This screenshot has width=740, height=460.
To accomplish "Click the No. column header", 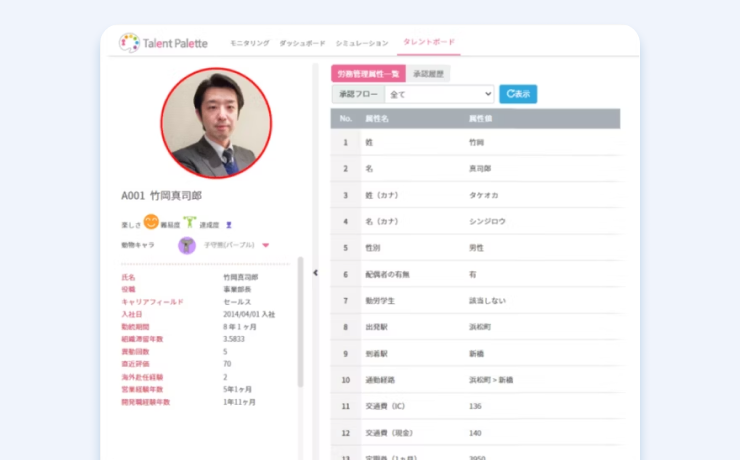I will (346, 119).
